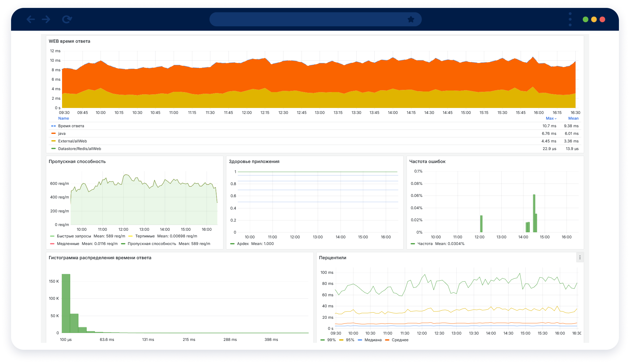Sort legend by Name column
This screenshot has height=364, width=630.
pos(64,118)
